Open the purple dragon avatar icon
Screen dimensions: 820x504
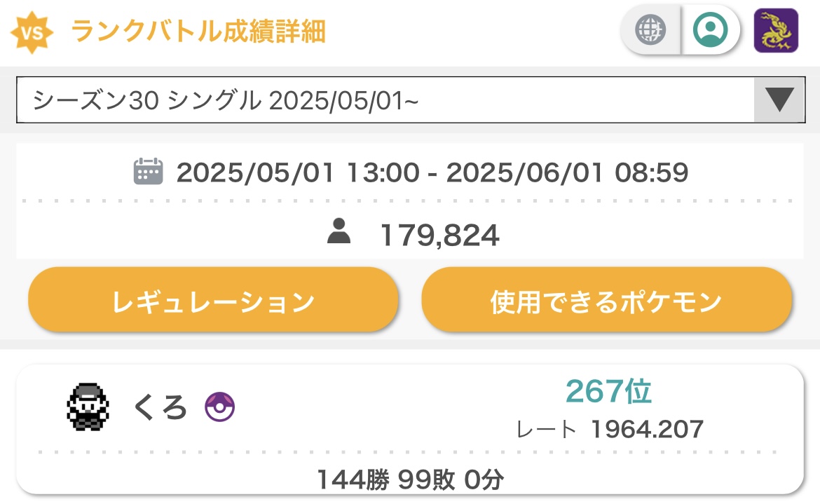pos(776,30)
